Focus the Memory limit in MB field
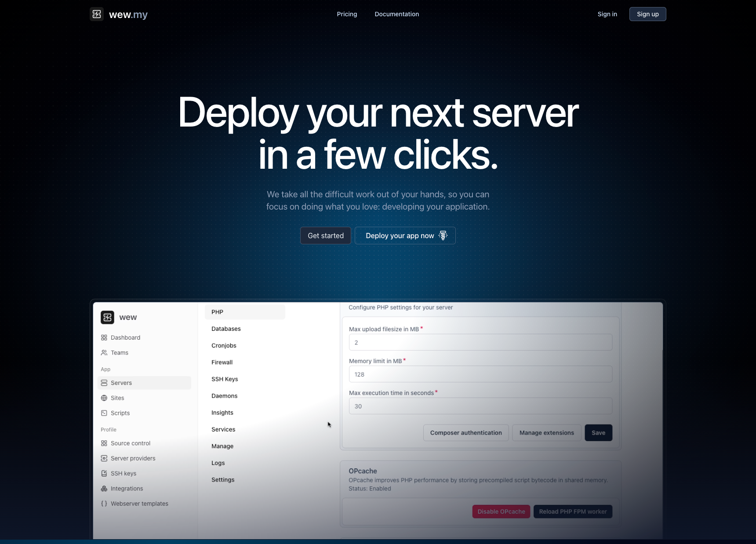Image resolution: width=756 pixels, height=544 pixels. tap(480, 374)
